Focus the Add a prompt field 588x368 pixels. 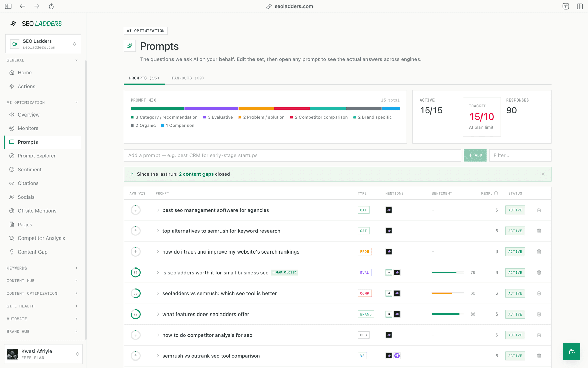click(x=292, y=155)
